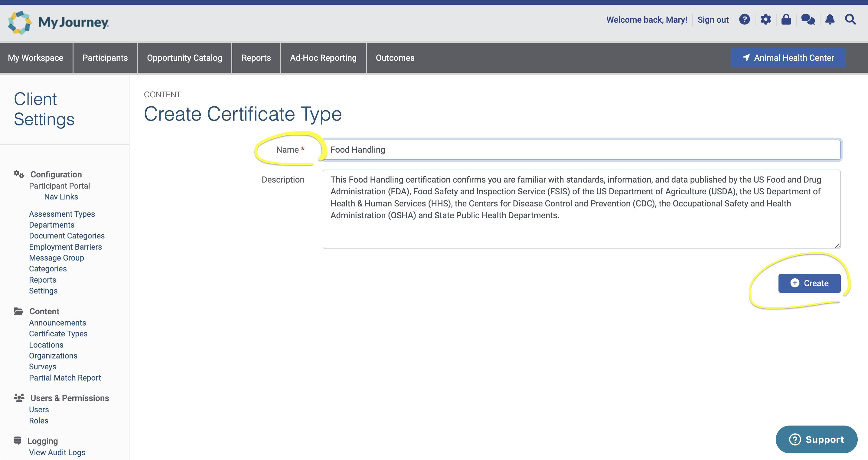868x460 pixels.
Task: Click the Animal Health Center button
Action: click(x=788, y=58)
